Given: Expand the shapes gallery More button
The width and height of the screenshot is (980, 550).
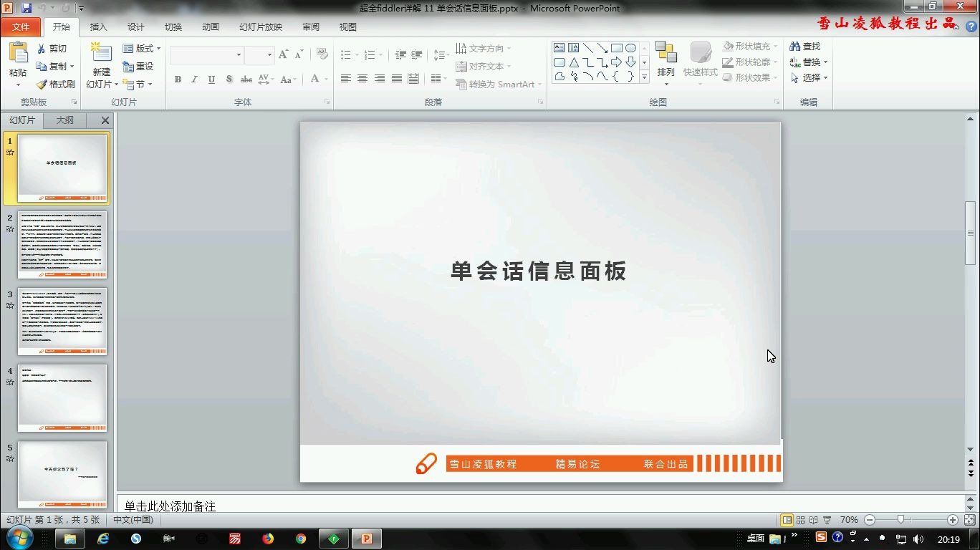Looking at the screenshot, I should (644, 77).
